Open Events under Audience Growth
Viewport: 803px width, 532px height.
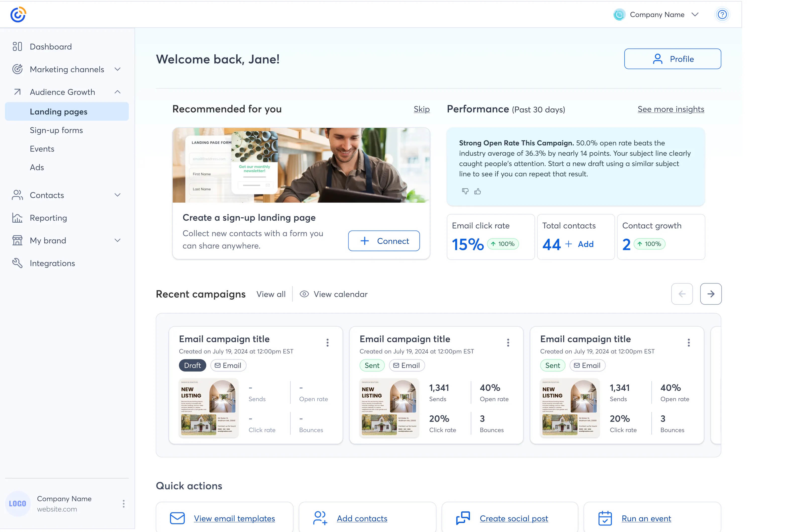pos(42,149)
